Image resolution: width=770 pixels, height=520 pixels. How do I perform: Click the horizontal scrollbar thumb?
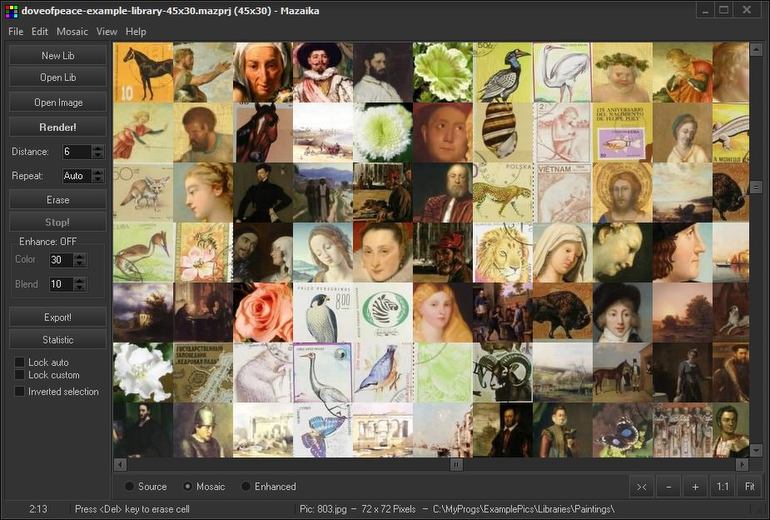tap(456, 464)
